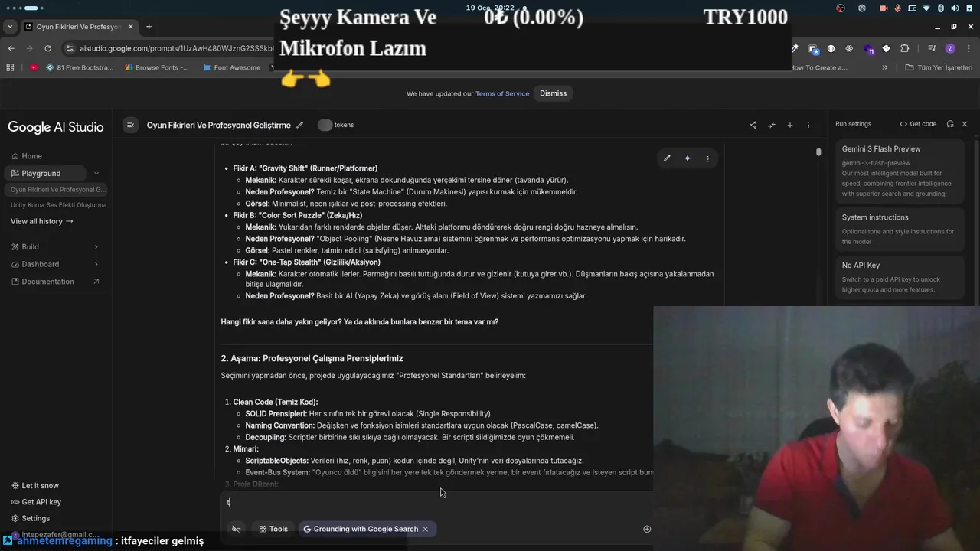Screen dimensions: 980x551
Task: Open Browse Fonts bookmark
Action: point(156,67)
